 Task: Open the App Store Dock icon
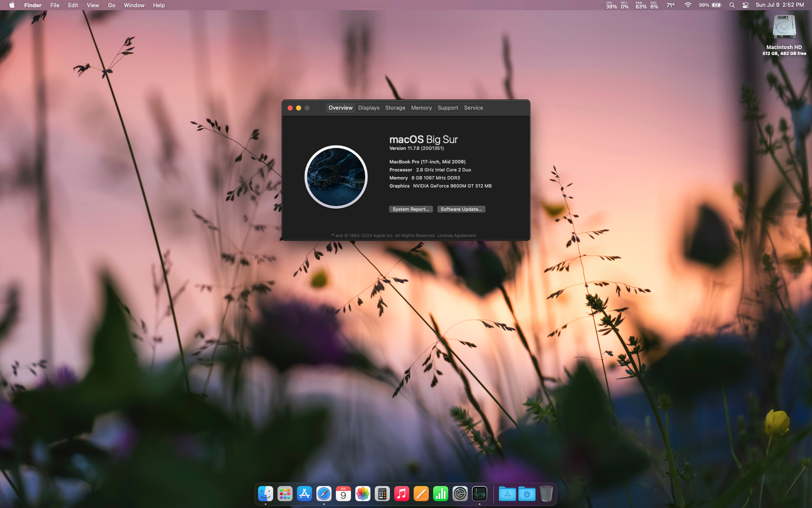304,494
